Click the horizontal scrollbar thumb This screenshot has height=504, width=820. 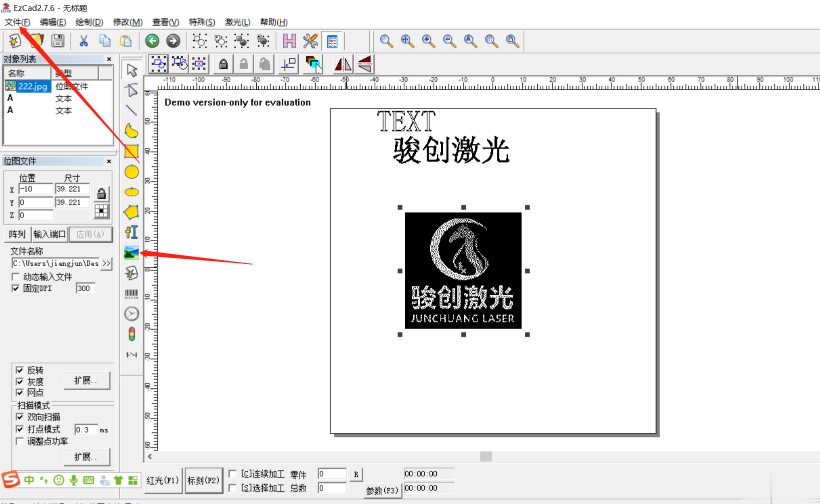(x=486, y=456)
